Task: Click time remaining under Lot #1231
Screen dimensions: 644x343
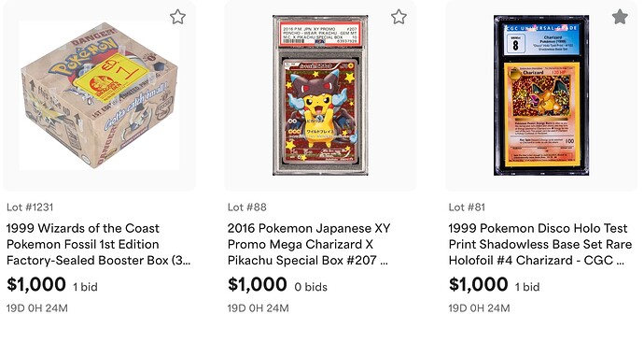Action: [x=37, y=308]
